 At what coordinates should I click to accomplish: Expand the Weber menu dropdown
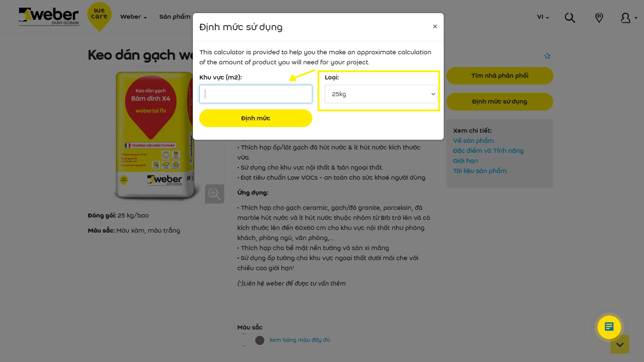click(x=133, y=17)
